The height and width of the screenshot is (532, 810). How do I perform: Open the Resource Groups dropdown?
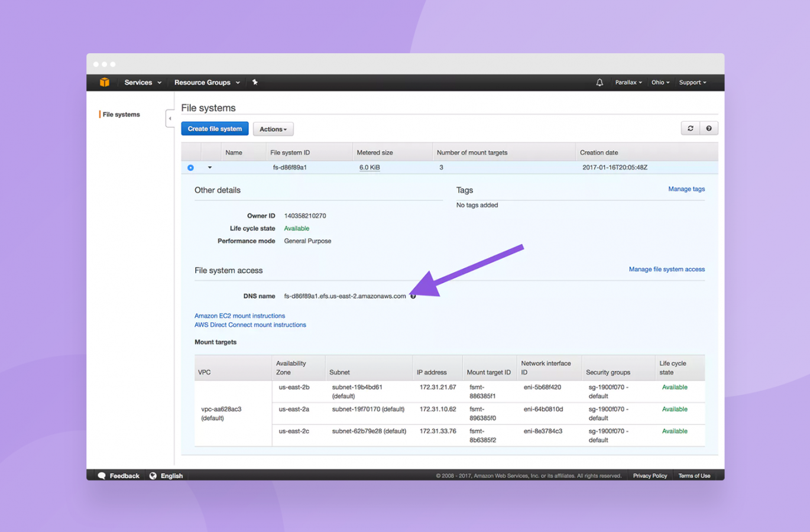click(x=207, y=83)
